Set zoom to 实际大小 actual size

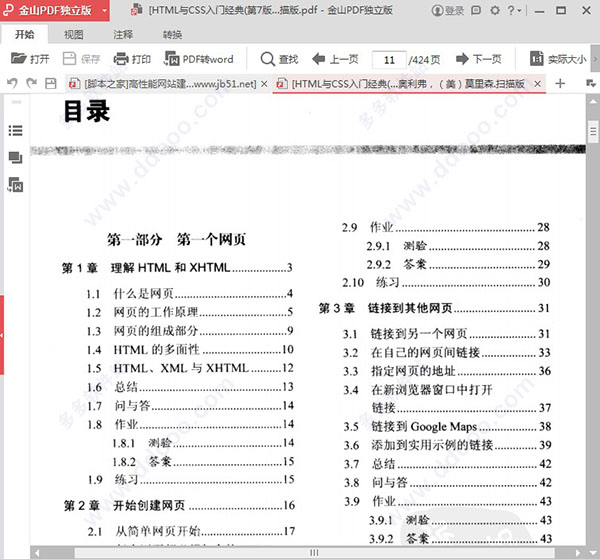click(558, 59)
